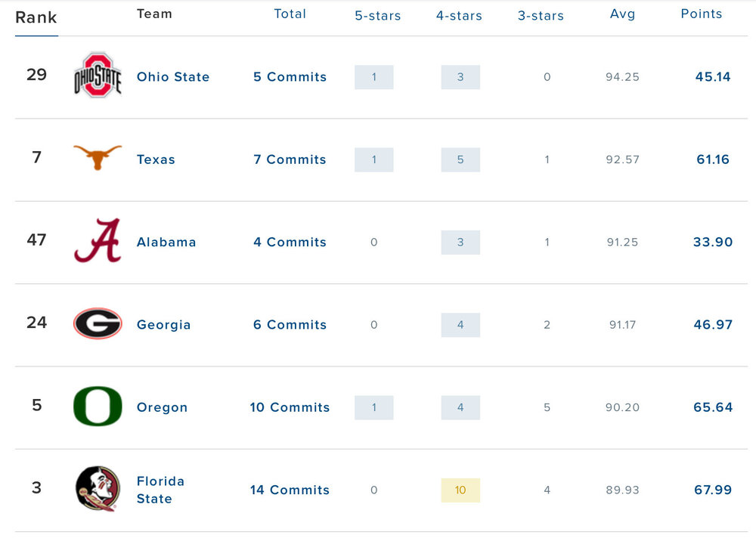This screenshot has width=756, height=538.
Task: Open the Georgia team name link
Action: 163,325
